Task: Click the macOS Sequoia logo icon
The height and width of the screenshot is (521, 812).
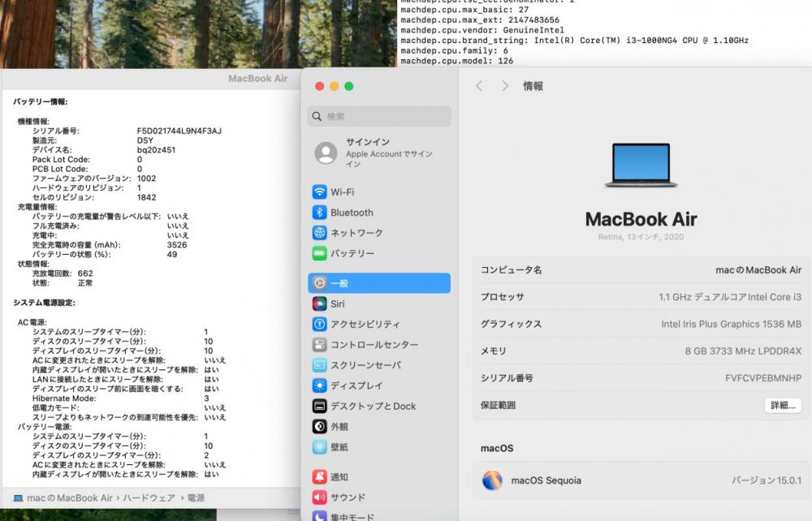Action: (492, 480)
